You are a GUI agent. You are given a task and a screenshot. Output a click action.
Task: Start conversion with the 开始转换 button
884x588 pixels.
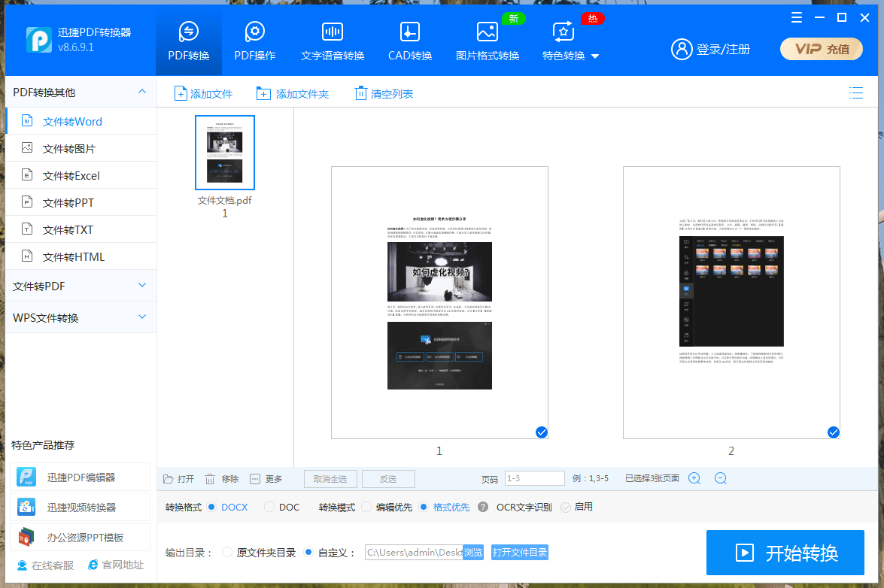(x=785, y=553)
